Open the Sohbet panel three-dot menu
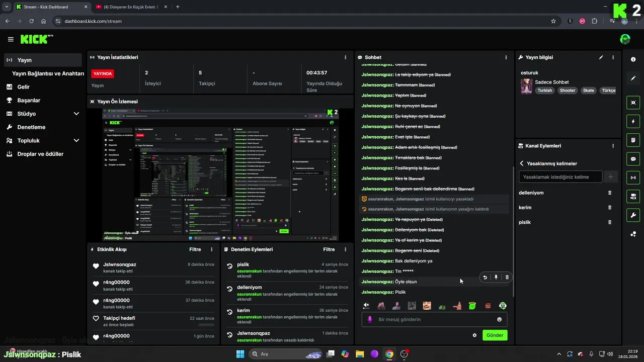The width and height of the screenshot is (644, 362). click(506, 57)
